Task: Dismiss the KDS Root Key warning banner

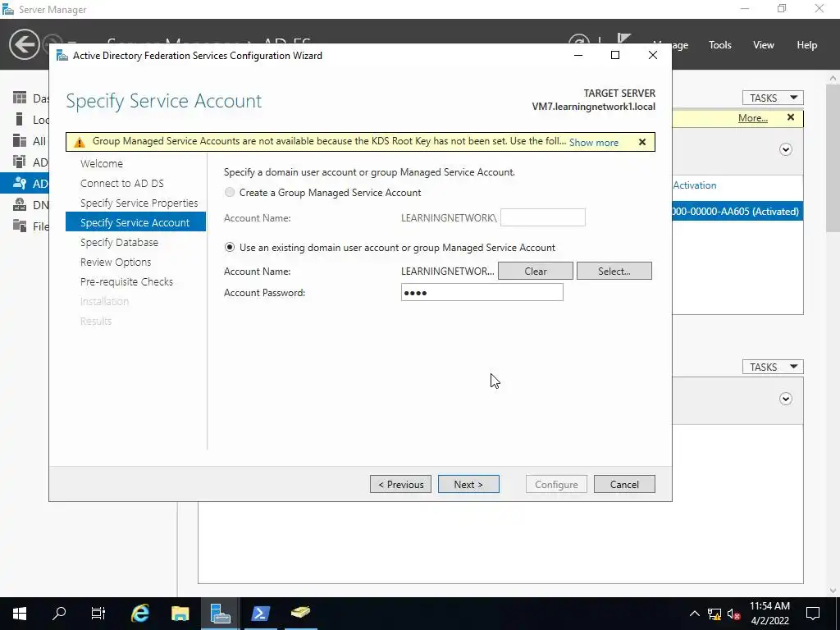Action: coord(642,142)
